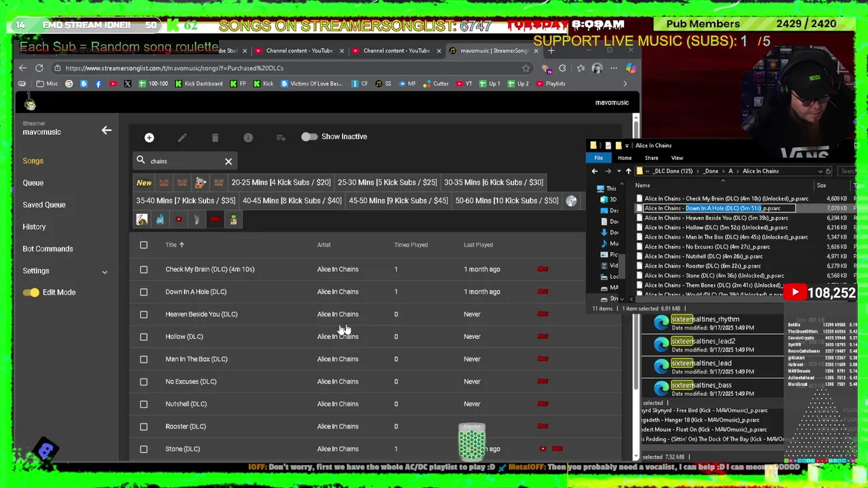
Task: Select the blue flame filter icon
Action: 160,220
